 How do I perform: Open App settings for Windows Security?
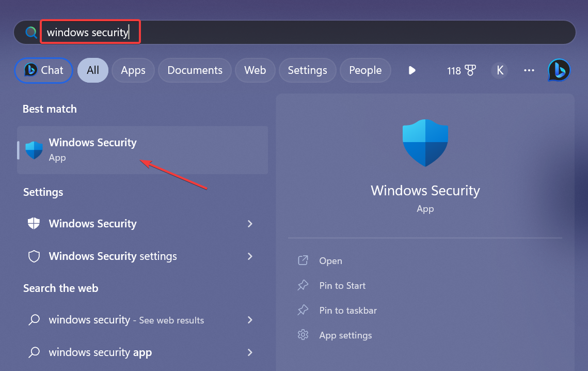pos(345,335)
